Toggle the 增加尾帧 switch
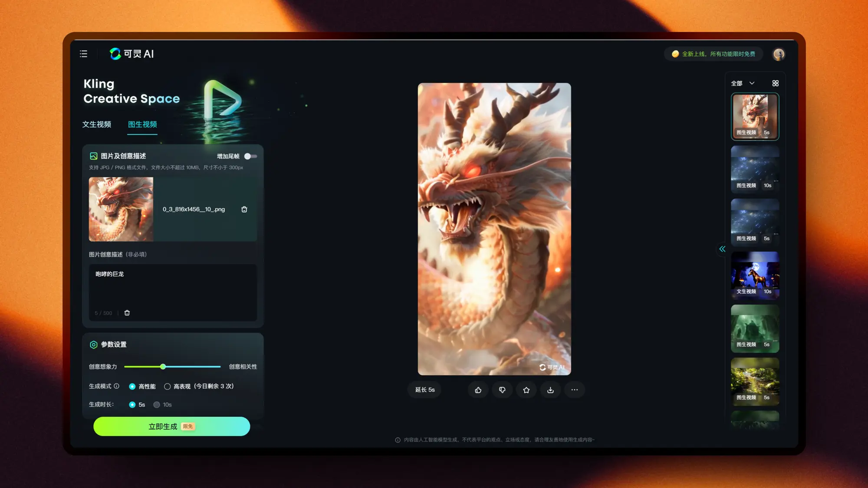The height and width of the screenshot is (488, 868). pos(250,156)
